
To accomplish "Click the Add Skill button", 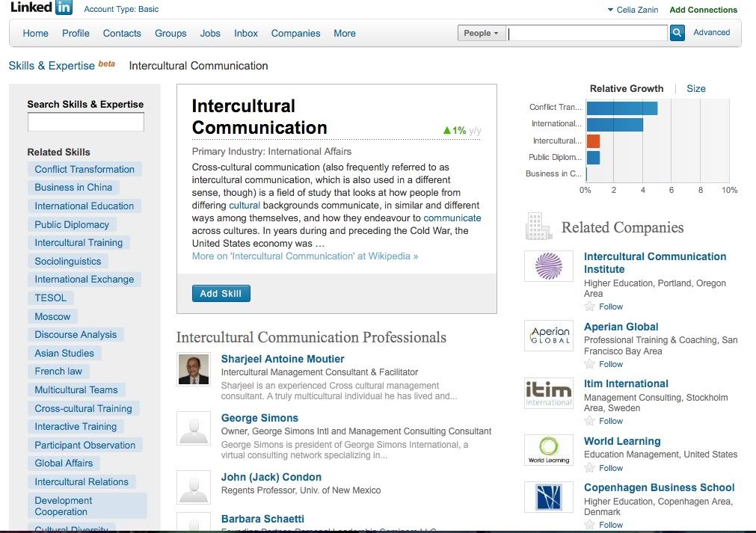I will pos(221,294).
